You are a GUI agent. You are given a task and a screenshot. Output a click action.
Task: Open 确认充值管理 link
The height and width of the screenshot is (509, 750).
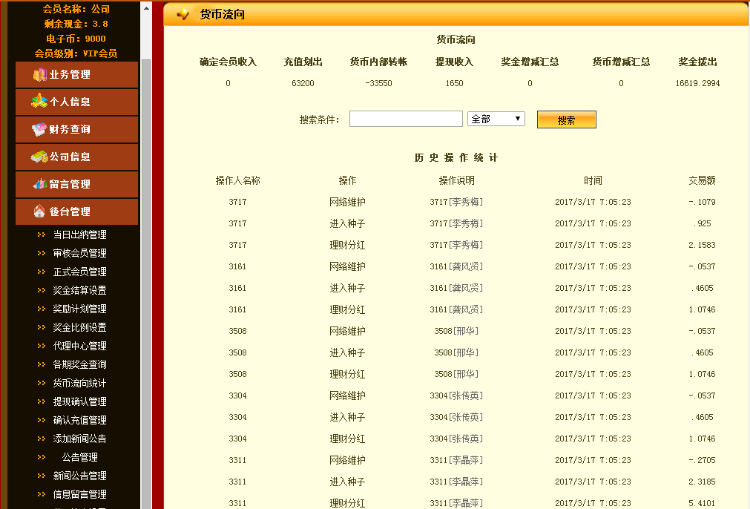click(x=79, y=420)
